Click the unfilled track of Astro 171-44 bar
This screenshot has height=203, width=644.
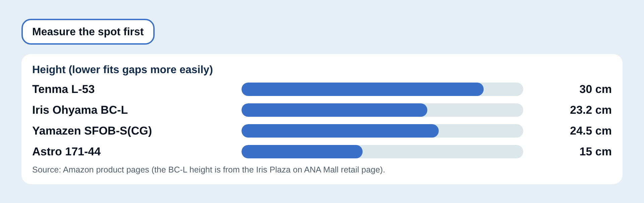click(x=443, y=152)
